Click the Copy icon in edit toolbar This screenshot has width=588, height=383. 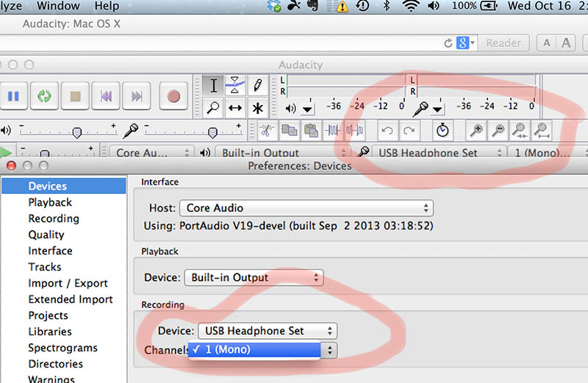tap(289, 131)
